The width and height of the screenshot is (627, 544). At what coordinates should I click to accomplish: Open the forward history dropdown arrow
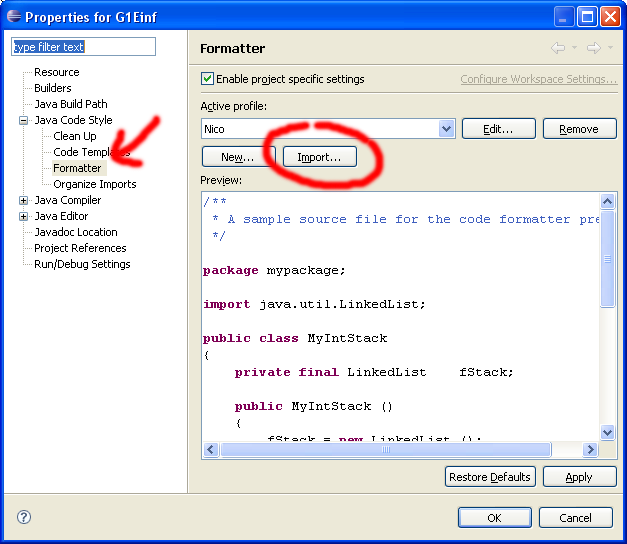click(609, 48)
